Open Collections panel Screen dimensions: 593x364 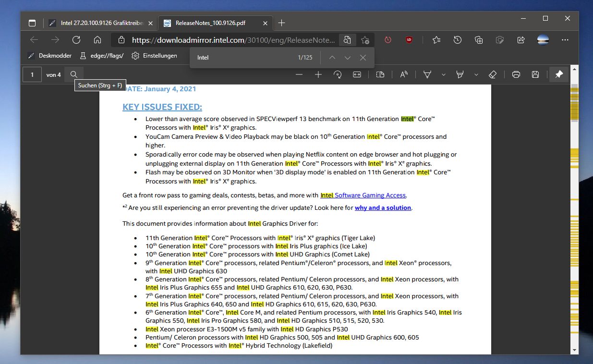point(479,40)
